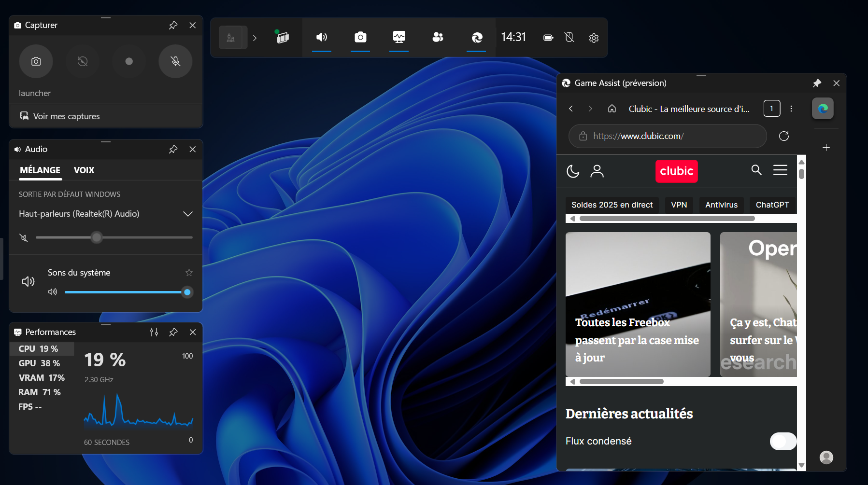Open the Xbox Social widget icon
868x485 pixels.
point(438,37)
